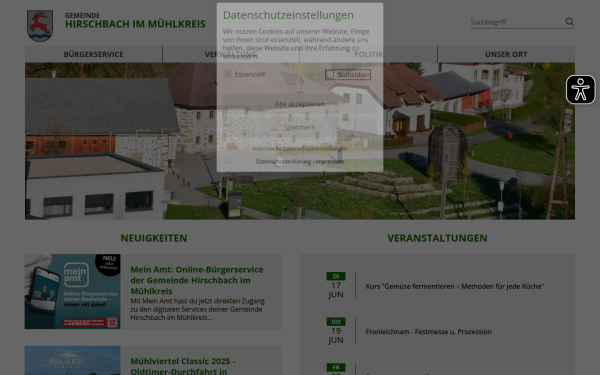600x375 pixels.
Task: Open the Politik menu
Action: [368, 54]
